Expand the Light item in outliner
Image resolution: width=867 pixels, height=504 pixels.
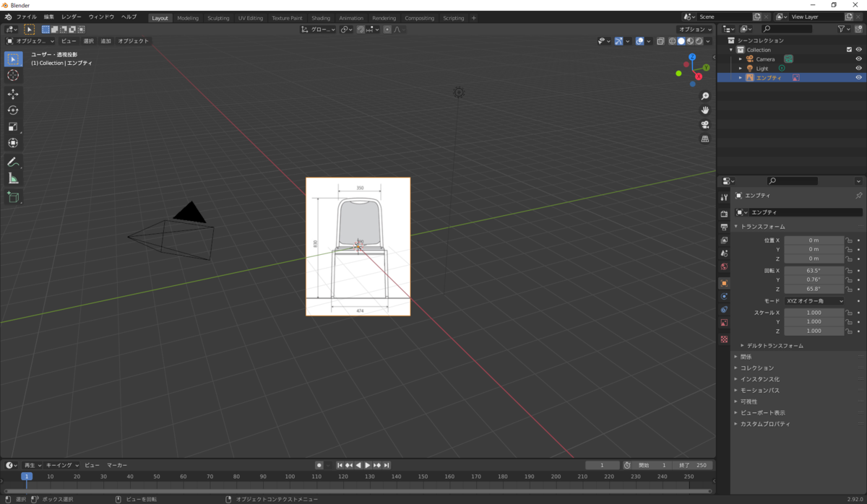pos(740,69)
